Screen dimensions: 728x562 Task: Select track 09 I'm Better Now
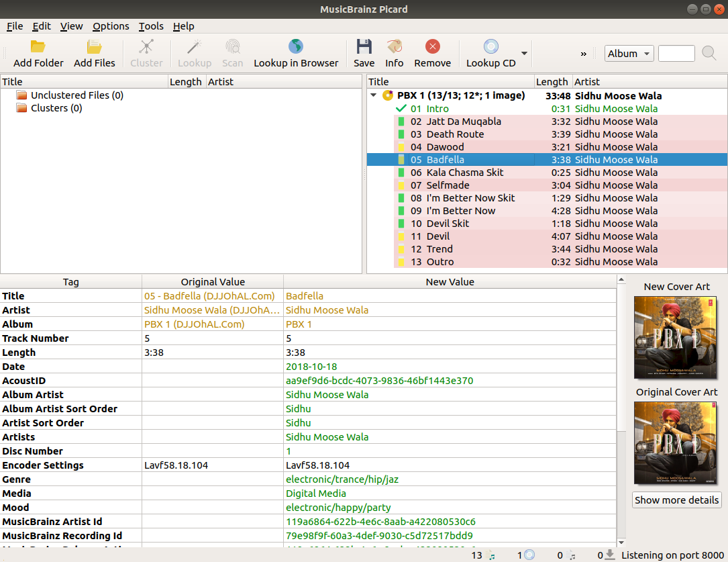click(x=460, y=211)
